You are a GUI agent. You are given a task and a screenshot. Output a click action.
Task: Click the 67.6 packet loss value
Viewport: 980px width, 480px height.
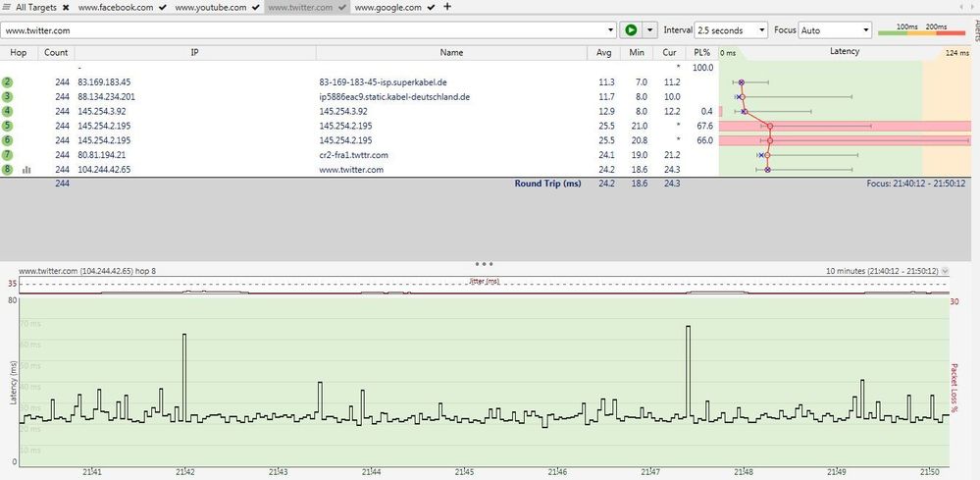click(x=704, y=126)
